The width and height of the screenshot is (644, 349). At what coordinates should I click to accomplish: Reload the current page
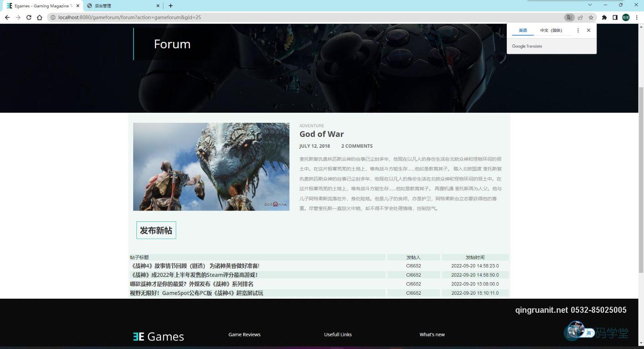[29, 17]
